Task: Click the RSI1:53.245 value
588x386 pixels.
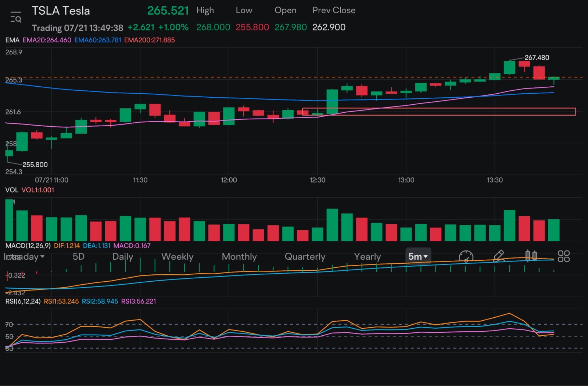Action: tap(61, 302)
